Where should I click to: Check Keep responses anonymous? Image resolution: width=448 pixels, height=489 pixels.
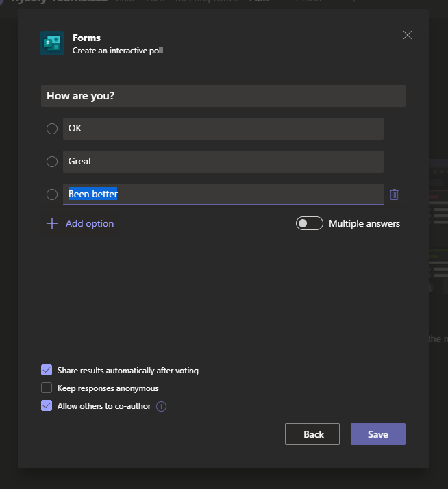(47, 388)
